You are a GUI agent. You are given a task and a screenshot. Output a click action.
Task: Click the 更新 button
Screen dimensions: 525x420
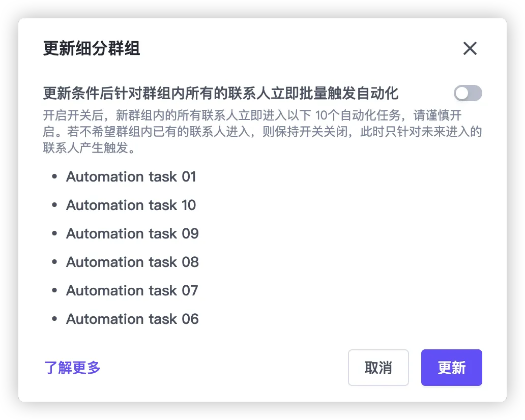click(451, 368)
